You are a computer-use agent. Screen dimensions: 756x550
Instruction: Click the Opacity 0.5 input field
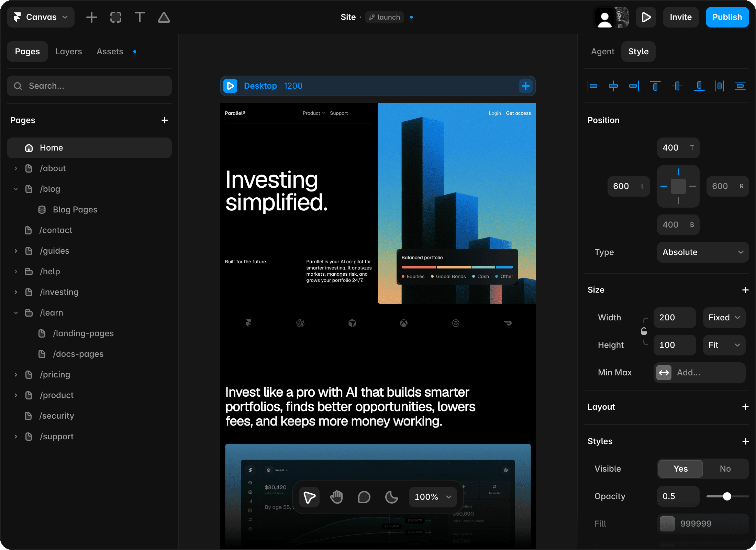(x=678, y=496)
